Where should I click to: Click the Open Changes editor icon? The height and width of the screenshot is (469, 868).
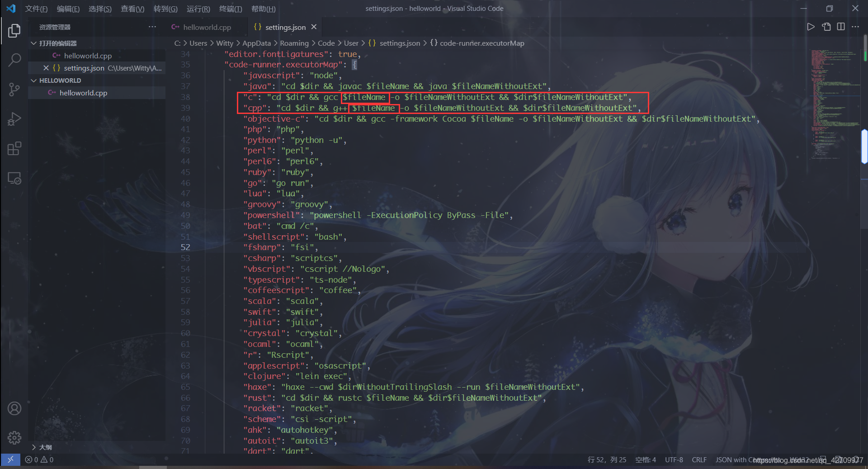[826, 27]
